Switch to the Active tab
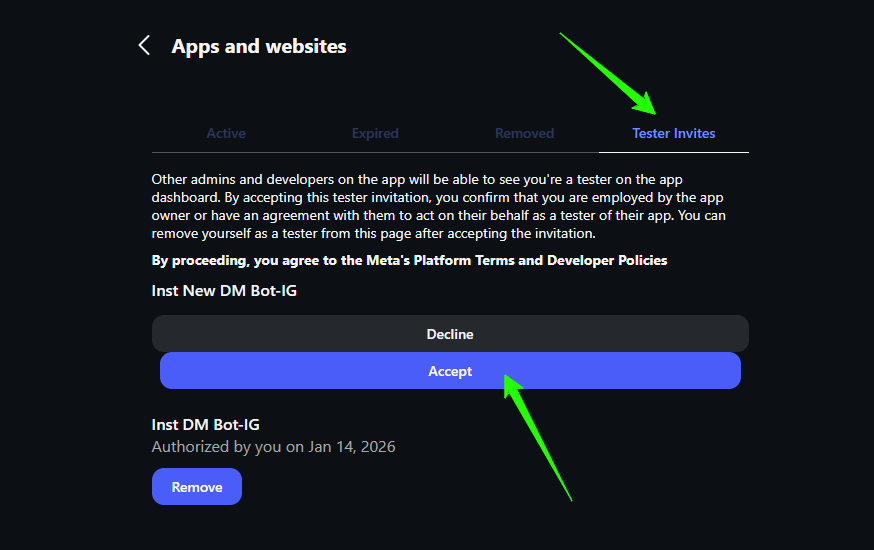The image size is (874, 550). click(226, 133)
